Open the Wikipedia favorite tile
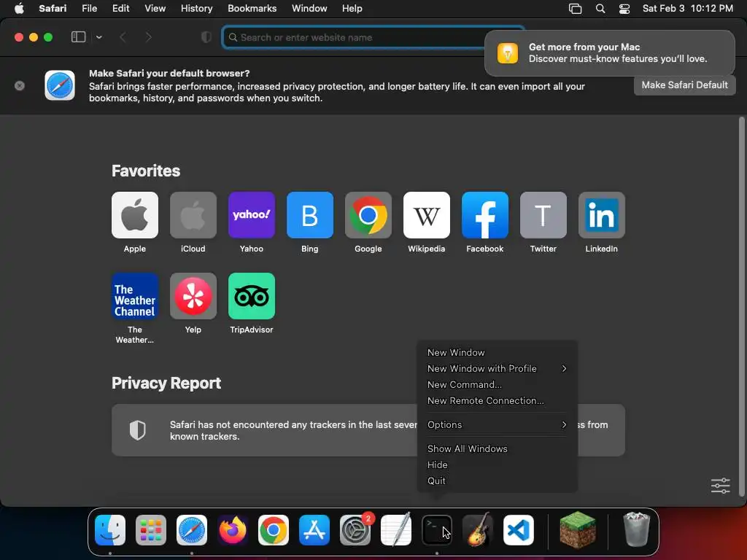Image resolution: width=747 pixels, height=560 pixels. coord(426,215)
